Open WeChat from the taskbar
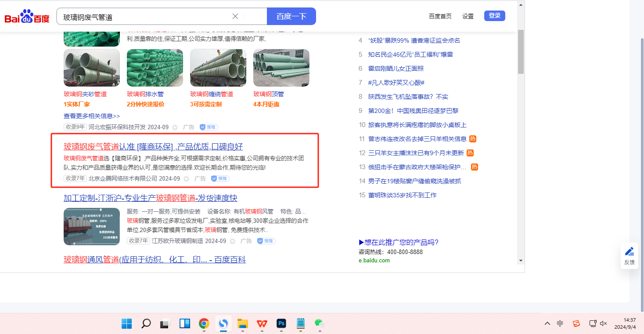The height and width of the screenshot is (334, 644). tap(319, 323)
